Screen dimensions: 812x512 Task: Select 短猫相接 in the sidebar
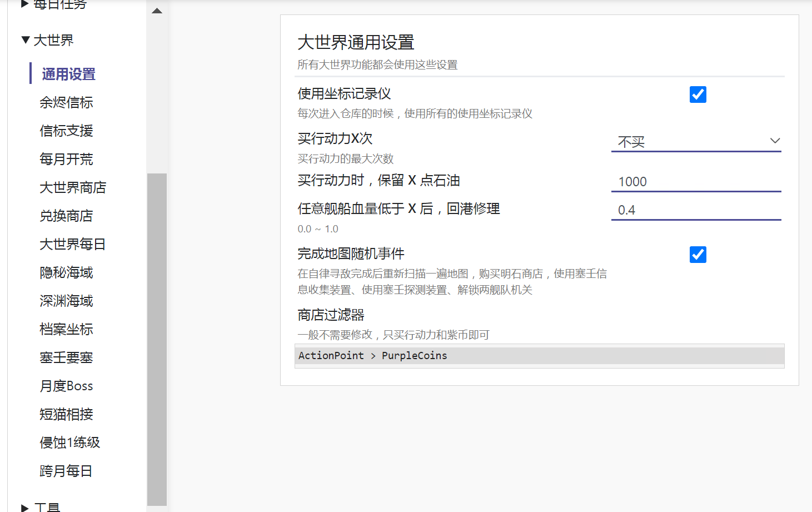coord(66,414)
